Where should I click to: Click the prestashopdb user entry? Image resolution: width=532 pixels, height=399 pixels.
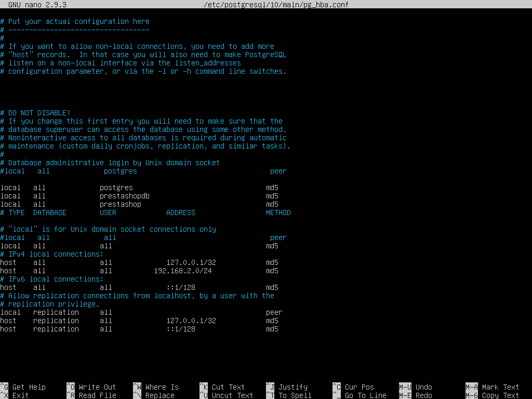[x=125, y=196]
